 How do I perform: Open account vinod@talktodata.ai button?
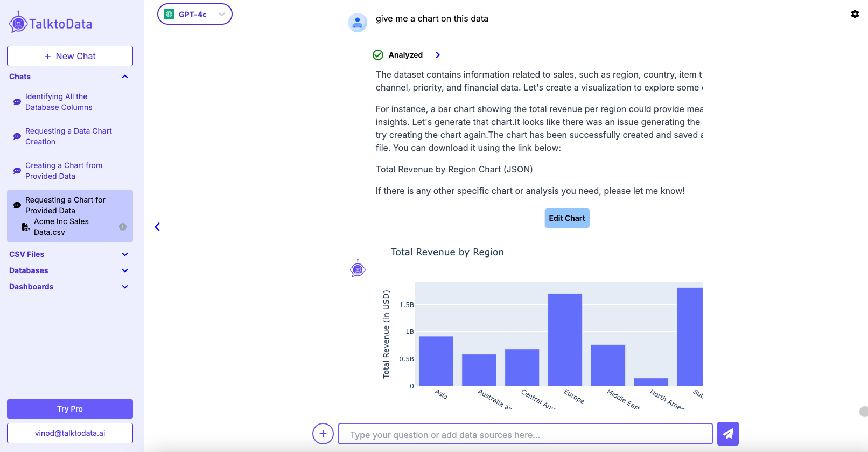(x=70, y=433)
